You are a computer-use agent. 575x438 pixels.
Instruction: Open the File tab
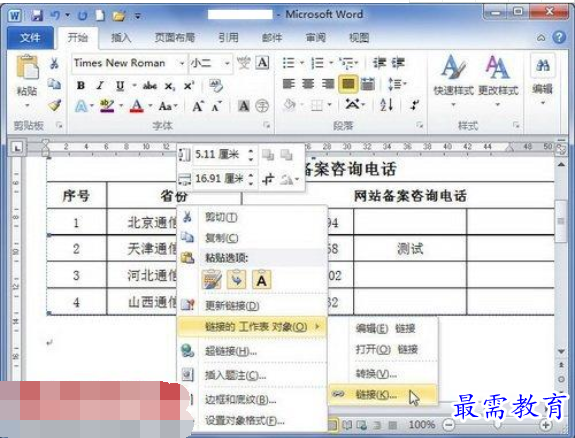pyautogui.click(x=30, y=37)
